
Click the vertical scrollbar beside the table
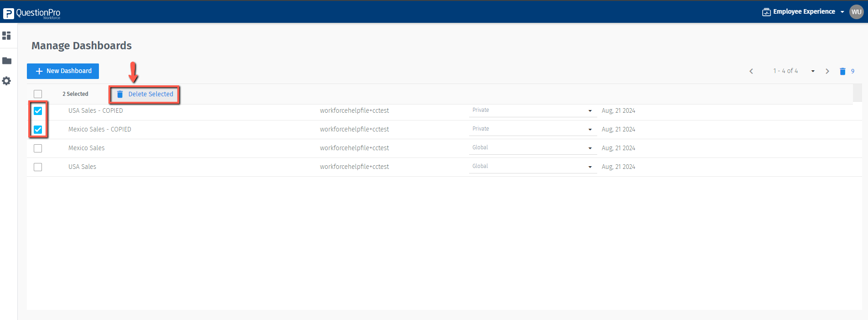(x=858, y=93)
